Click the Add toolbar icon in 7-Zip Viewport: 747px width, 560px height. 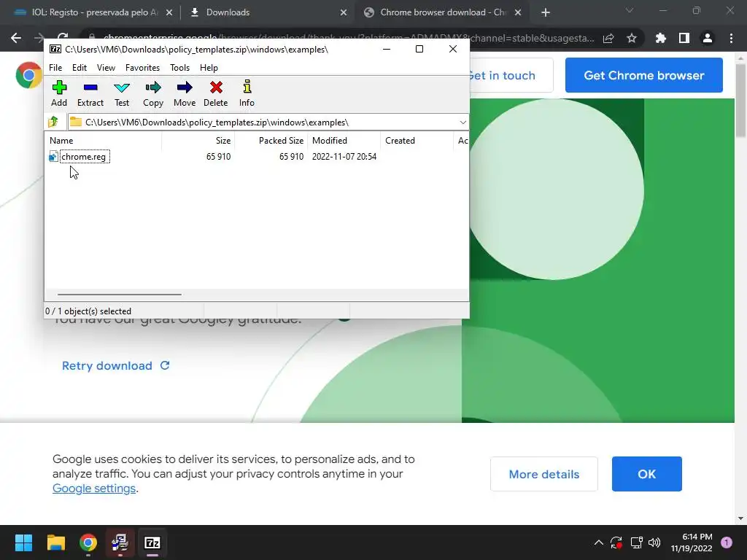click(59, 93)
